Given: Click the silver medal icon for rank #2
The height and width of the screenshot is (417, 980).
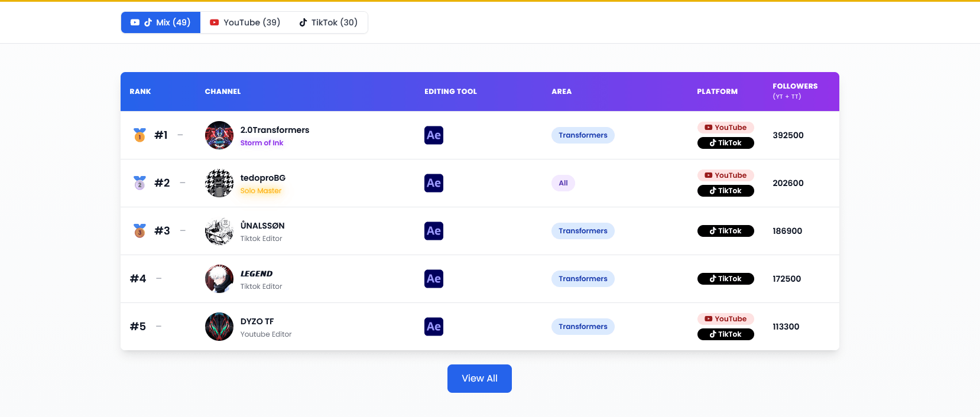Looking at the screenshot, I should [x=139, y=183].
